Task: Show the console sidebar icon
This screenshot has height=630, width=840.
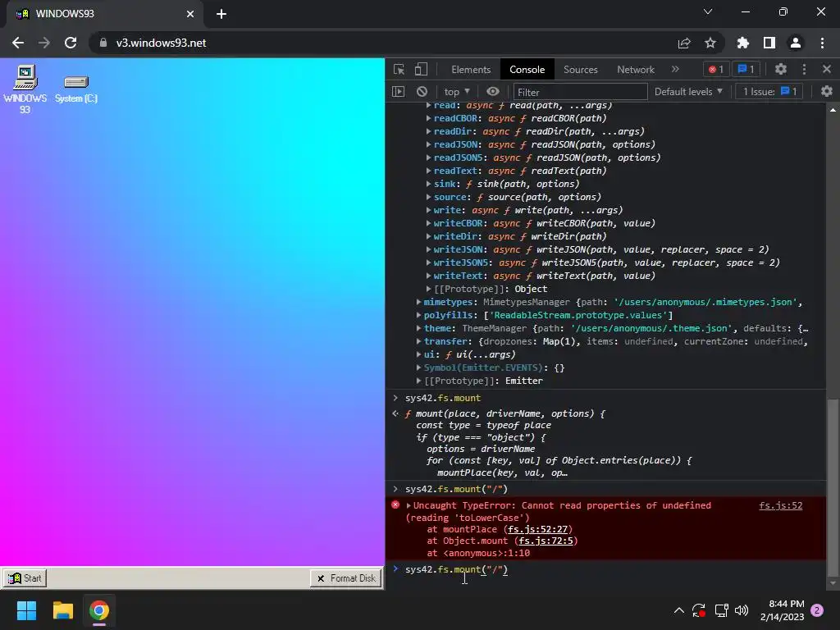Action: (x=398, y=92)
